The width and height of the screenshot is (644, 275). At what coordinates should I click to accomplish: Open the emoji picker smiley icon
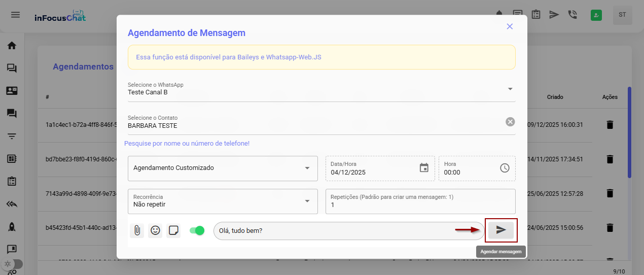155,230
